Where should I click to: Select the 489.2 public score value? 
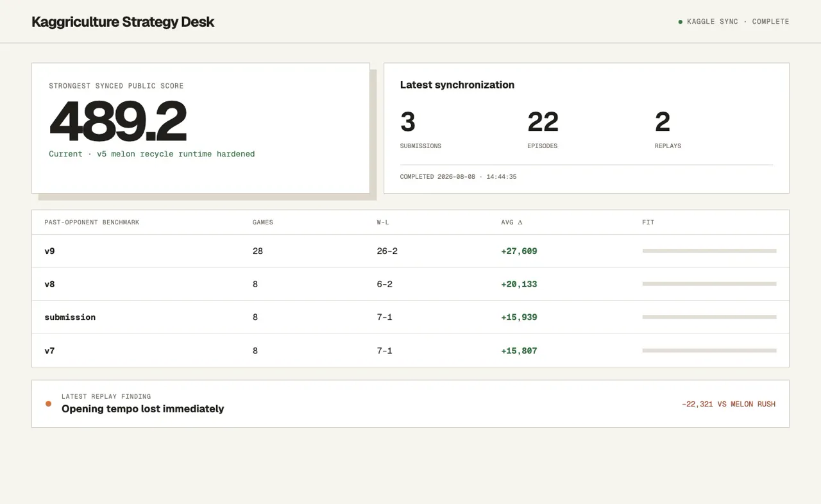pyautogui.click(x=118, y=121)
